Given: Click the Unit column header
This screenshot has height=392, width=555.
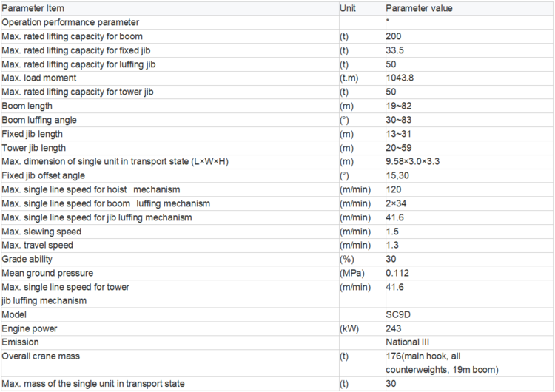Looking at the screenshot, I should [x=348, y=8].
